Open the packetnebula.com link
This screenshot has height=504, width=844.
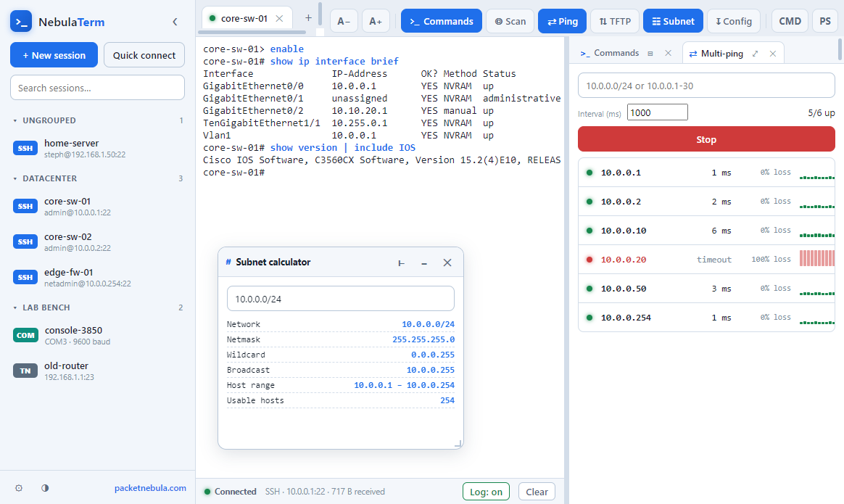[x=150, y=488]
